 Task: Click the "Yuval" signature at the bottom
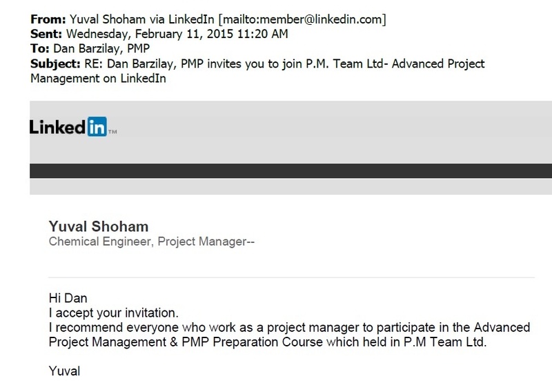tap(64, 371)
